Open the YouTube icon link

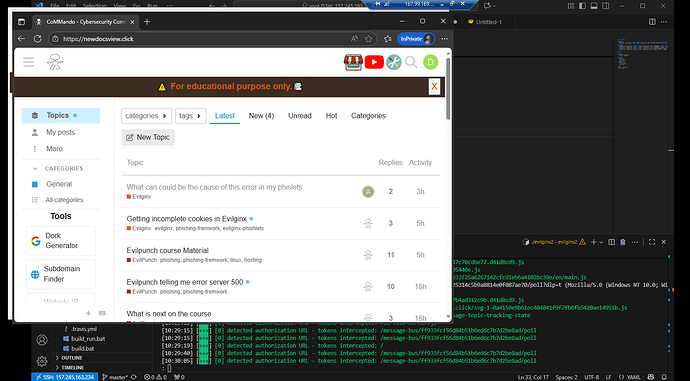point(374,62)
